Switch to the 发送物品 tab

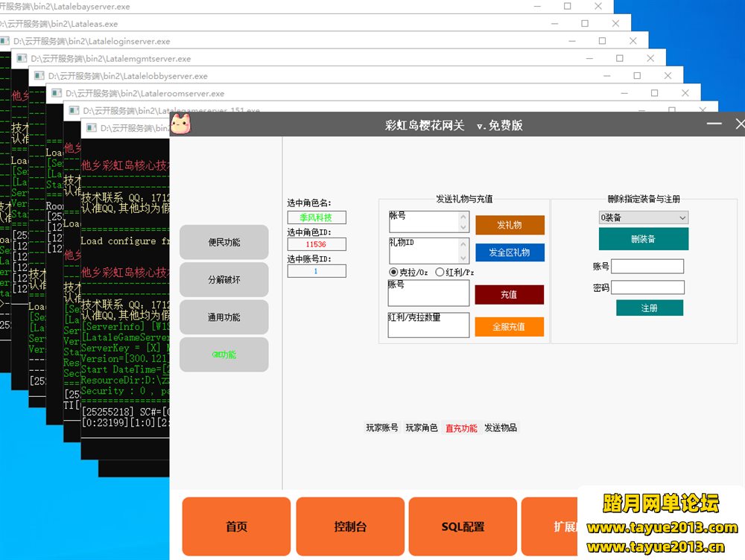(x=501, y=428)
